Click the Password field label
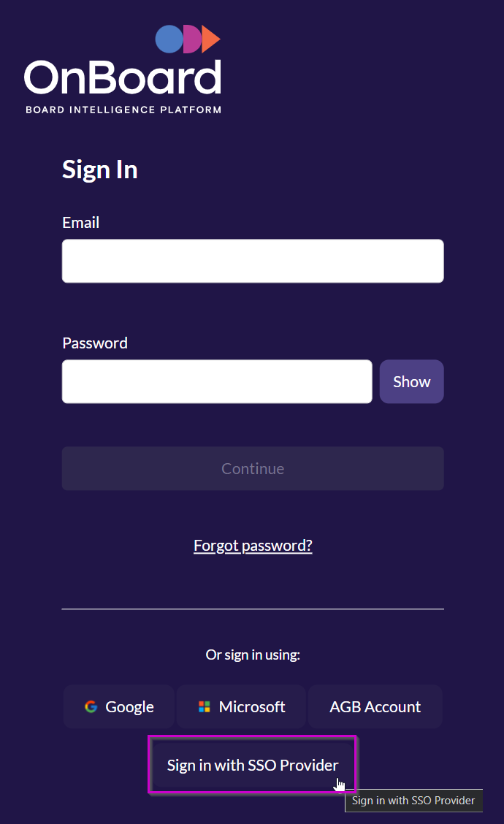504x824 pixels. coord(94,343)
